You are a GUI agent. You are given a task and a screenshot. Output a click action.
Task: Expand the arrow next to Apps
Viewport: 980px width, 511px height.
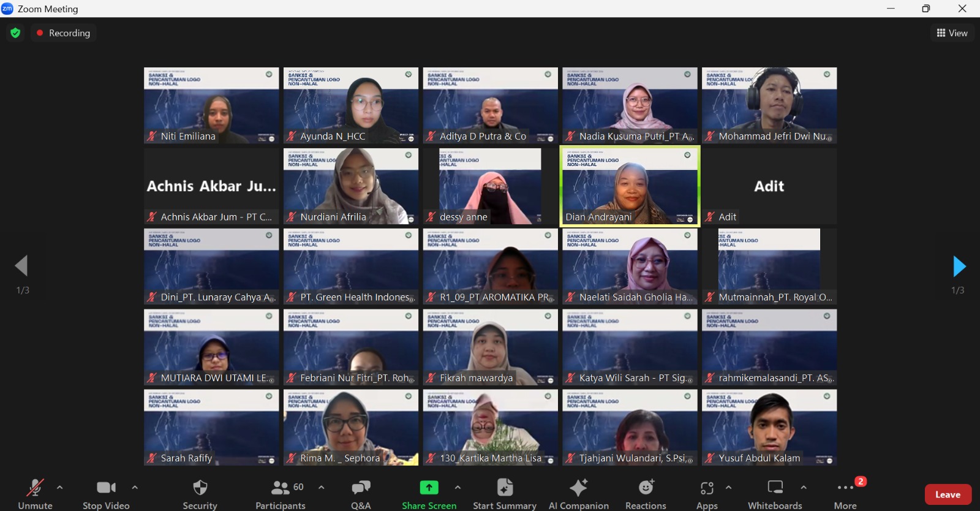(728, 488)
